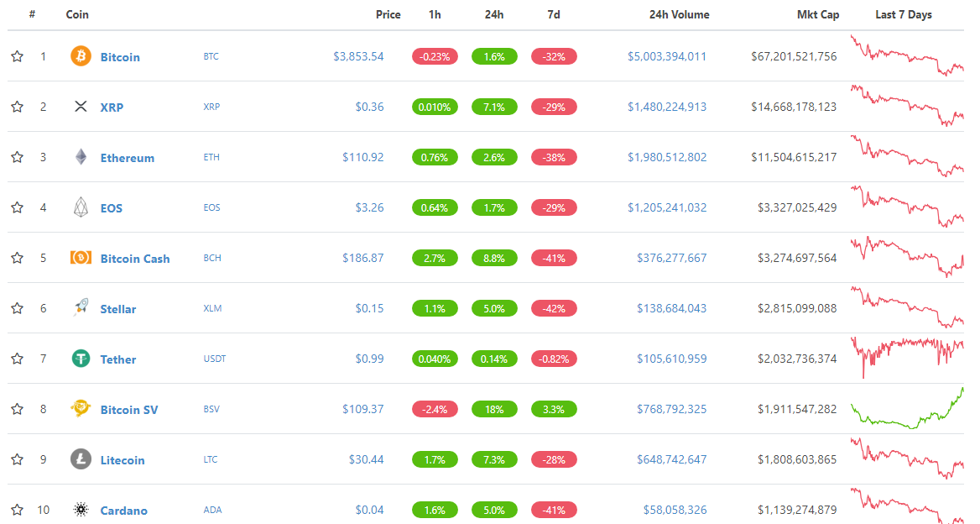Sort by the 7d column header
This screenshot has height=524, width=980.
554,14
